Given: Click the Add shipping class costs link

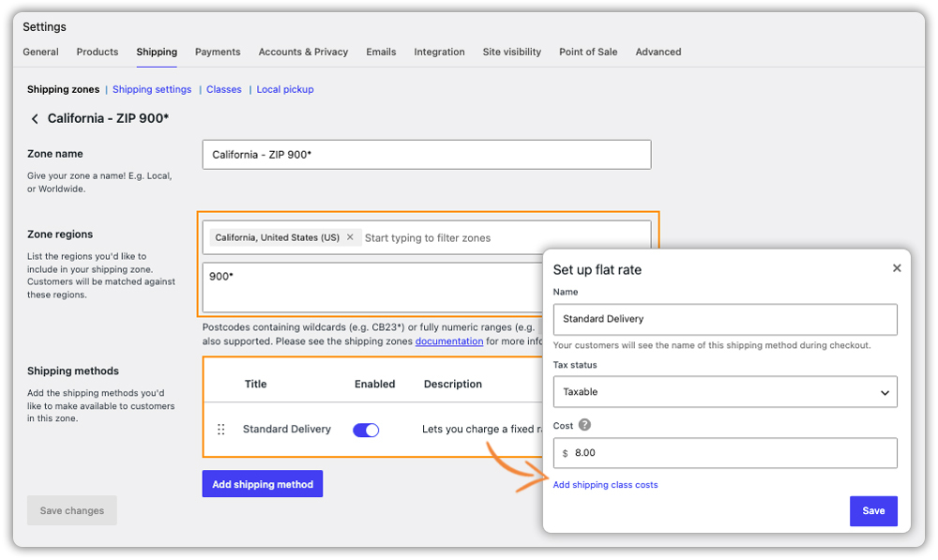Looking at the screenshot, I should pyautogui.click(x=605, y=485).
